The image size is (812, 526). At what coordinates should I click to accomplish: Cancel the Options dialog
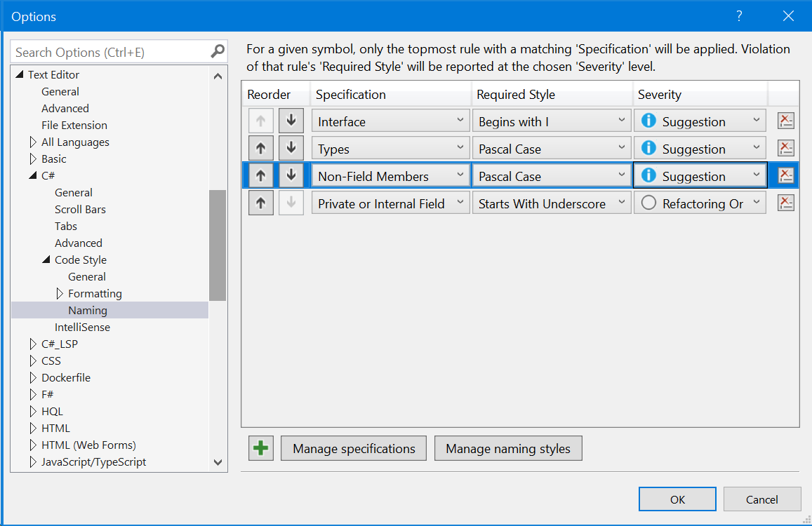761,499
